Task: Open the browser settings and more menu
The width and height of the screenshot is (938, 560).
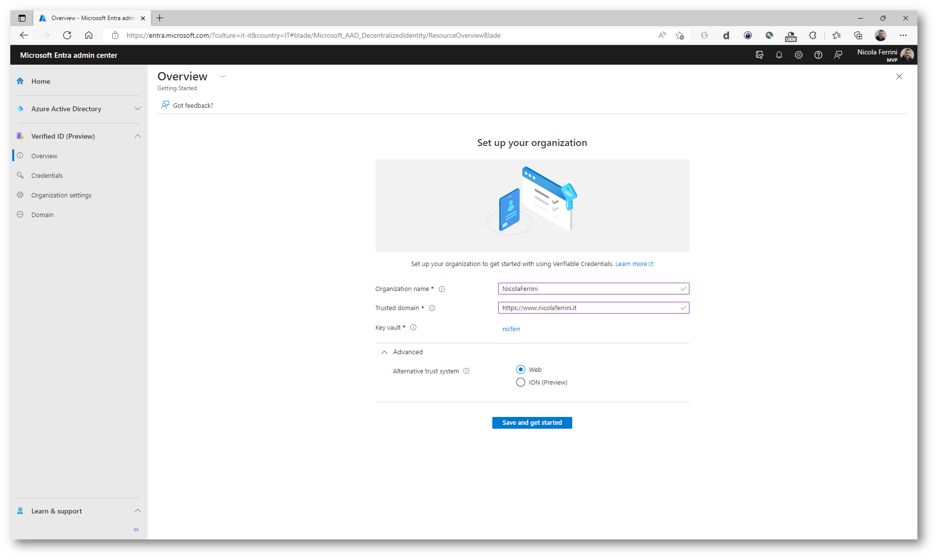Action: click(903, 35)
